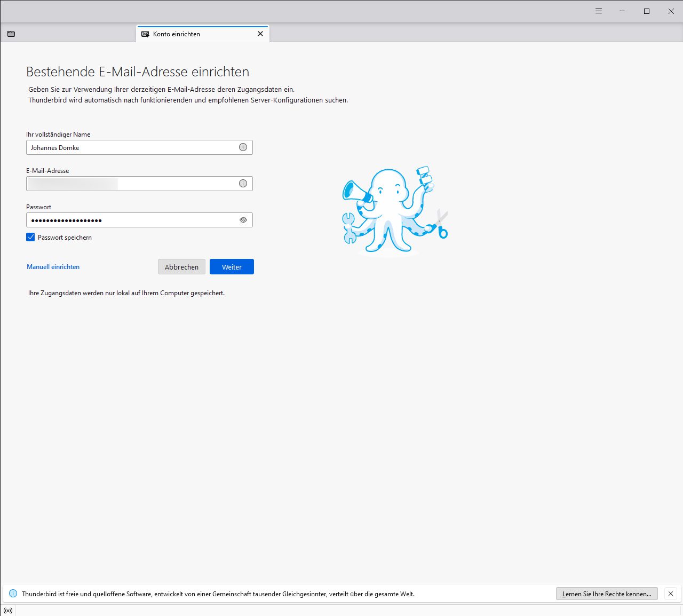Click the blue Weiter button
This screenshot has height=616, width=683.
tap(232, 267)
